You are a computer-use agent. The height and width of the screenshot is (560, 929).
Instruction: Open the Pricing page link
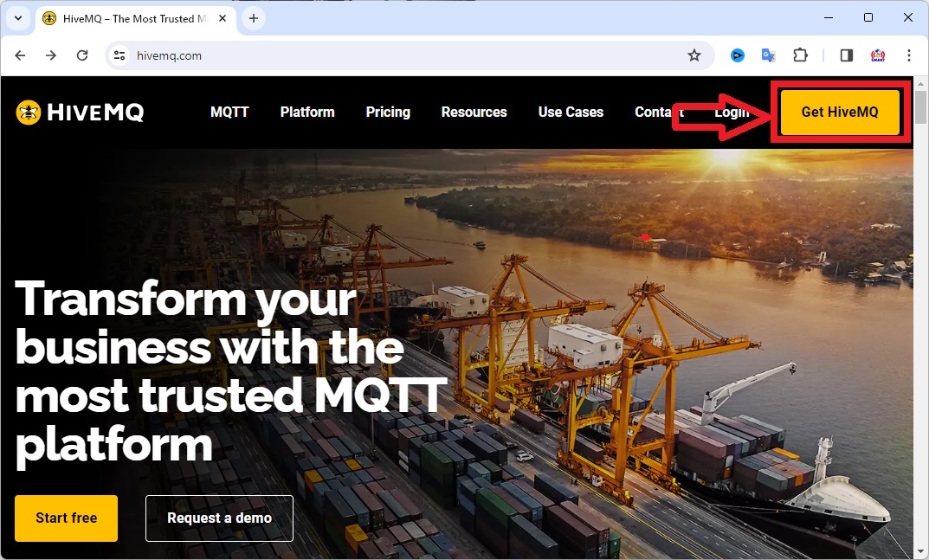(388, 112)
